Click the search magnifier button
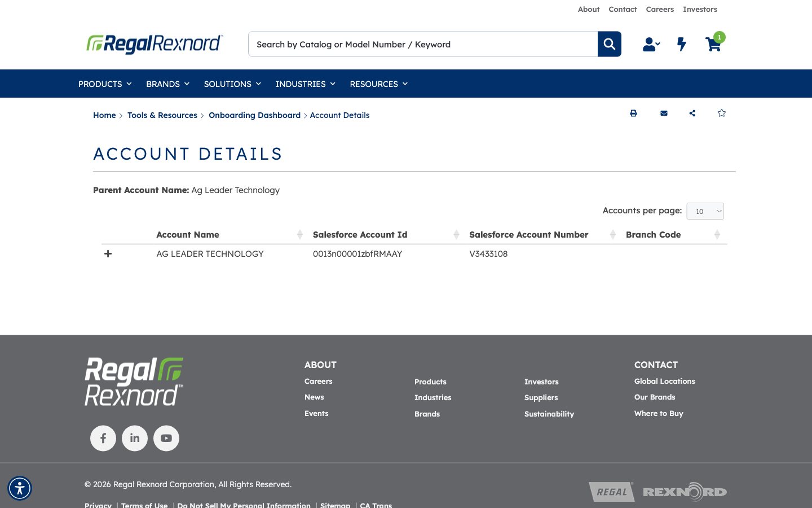812x508 pixels. click(609, 44)
